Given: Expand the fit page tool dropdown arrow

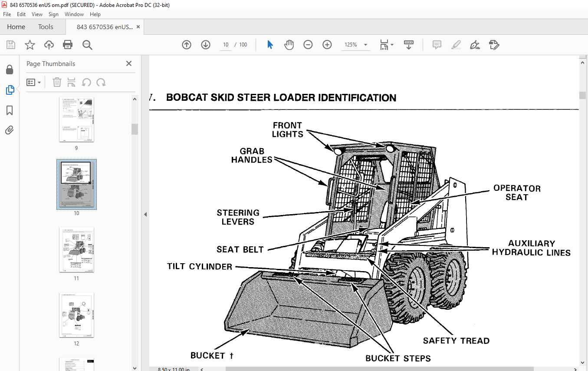Looking at the screenshot, I should click(x=392, y=45).
